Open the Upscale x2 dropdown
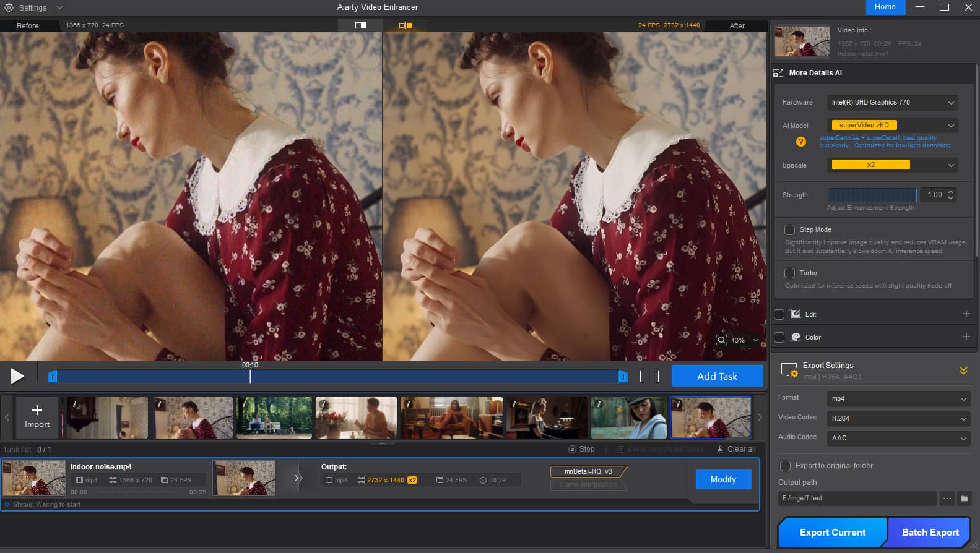 892,165
